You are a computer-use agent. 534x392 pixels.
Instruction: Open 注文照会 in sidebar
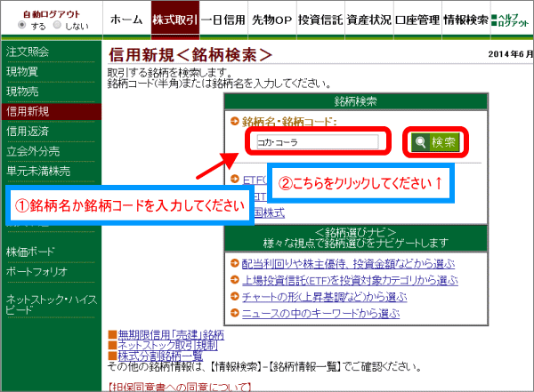coord(28,52)
